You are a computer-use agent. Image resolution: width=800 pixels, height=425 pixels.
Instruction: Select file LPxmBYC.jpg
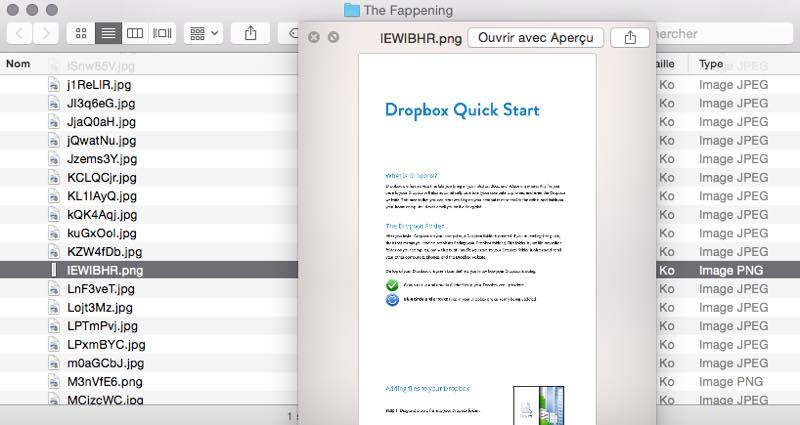pyautogui.click(x=106, y=344)
